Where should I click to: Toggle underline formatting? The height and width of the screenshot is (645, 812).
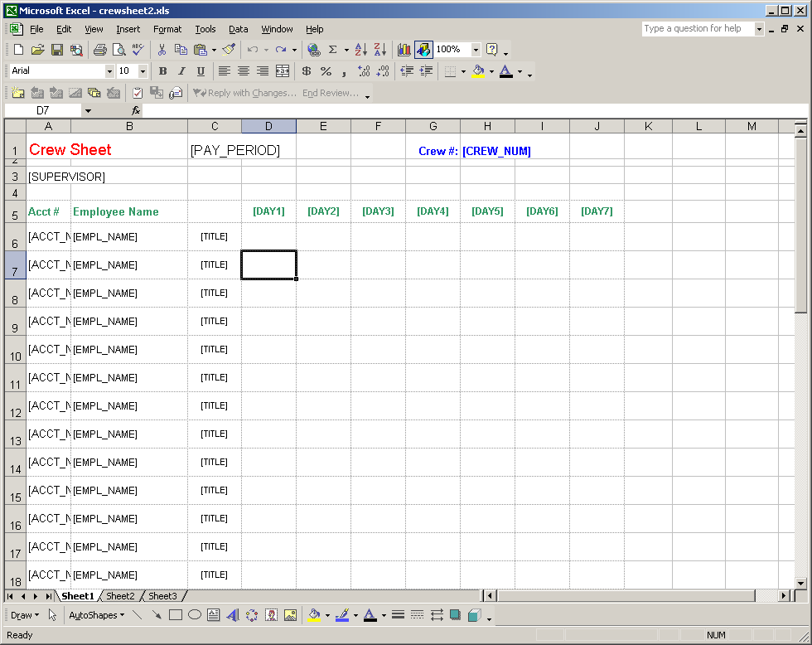(x=199, y=71)
